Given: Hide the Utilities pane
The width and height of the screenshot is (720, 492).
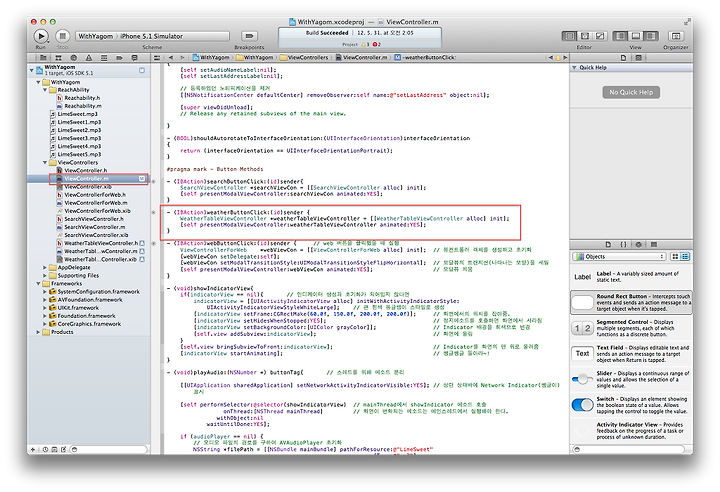Looking at the screenshot, I should pos(651,36).
